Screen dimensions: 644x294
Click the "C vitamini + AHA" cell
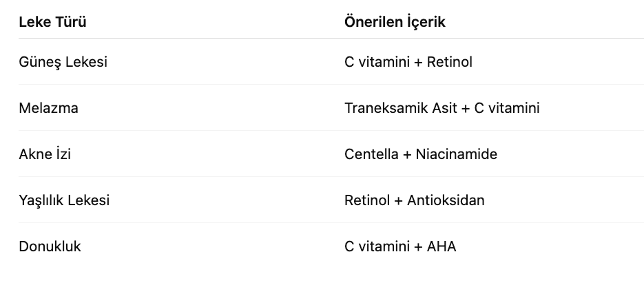coord(400,246)
